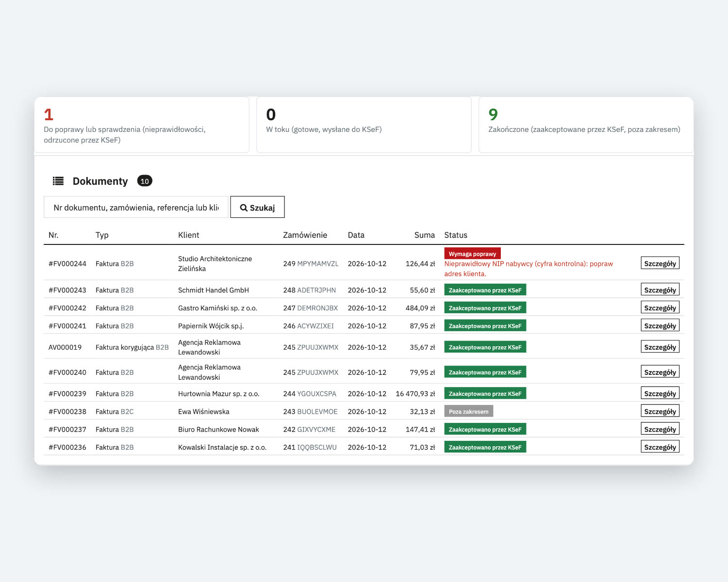Click the Szukaj search button
This screenshot has height=582, width=728.
point(257,207)
